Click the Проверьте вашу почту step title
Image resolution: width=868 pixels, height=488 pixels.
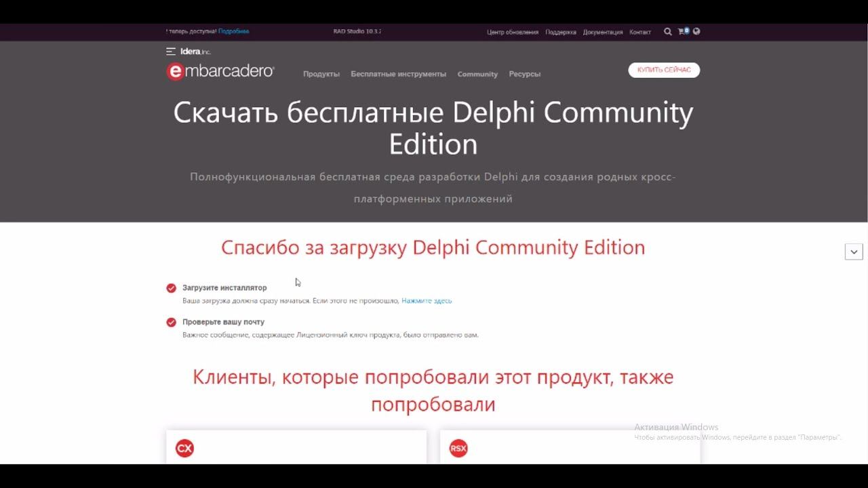[223, 322]
